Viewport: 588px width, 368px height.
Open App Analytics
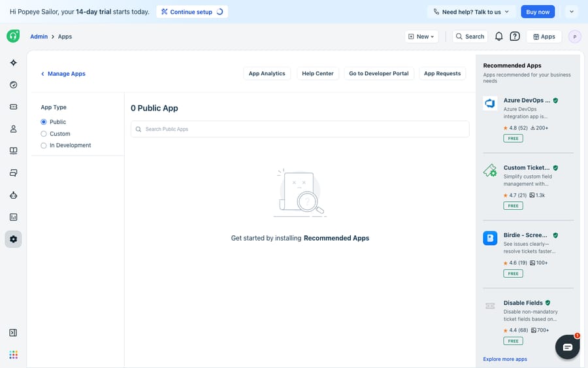(267, 73)
